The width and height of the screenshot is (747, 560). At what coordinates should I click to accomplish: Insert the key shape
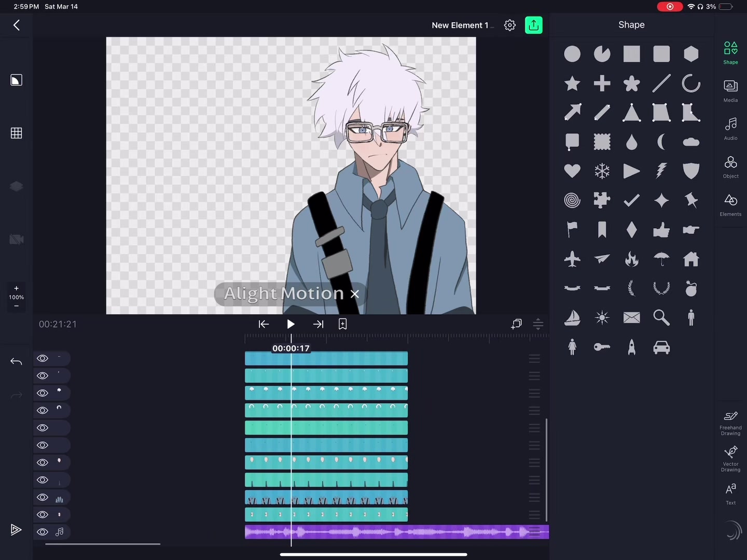602,347
